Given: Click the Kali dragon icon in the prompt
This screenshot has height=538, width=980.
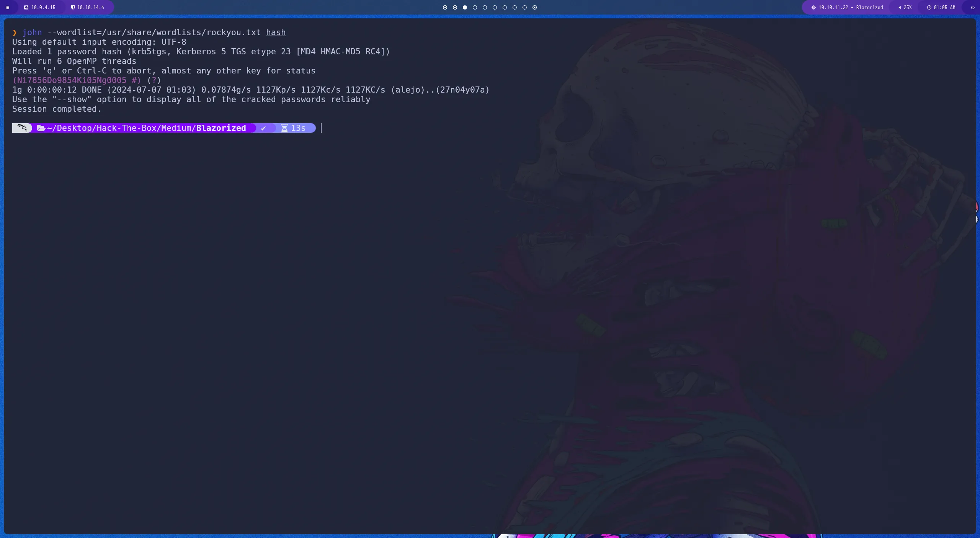Looking at the screenshot, I should [22, 128].
